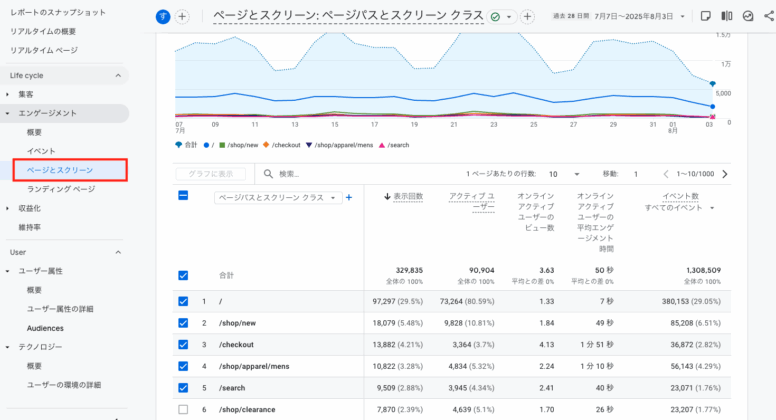Select イベント under エンゲージメント

click(x=41, y=151)
